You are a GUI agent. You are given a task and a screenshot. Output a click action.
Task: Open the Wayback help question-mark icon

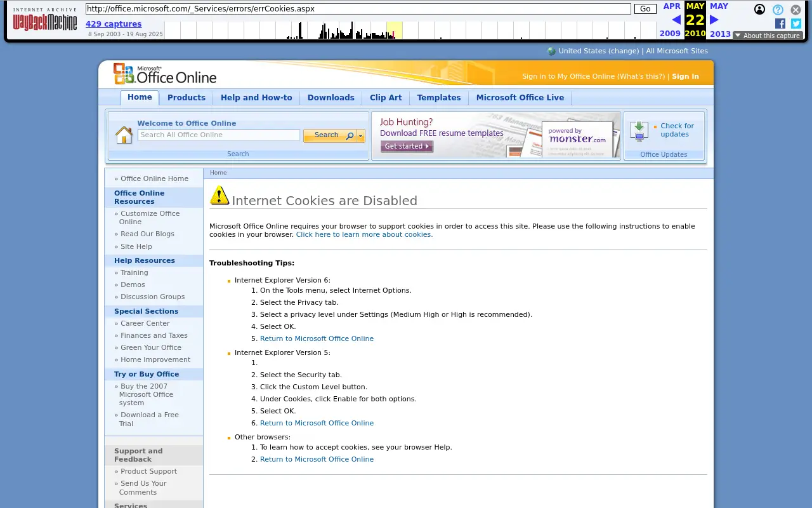click(778, 10)
